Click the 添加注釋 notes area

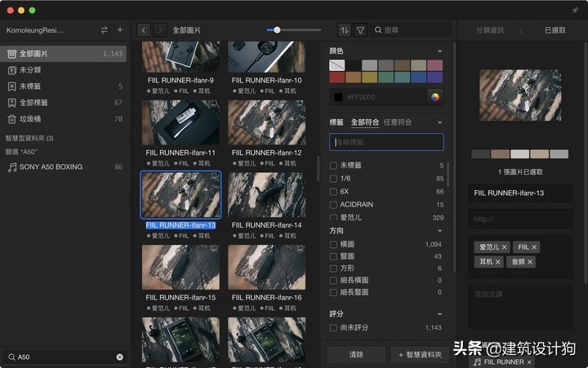(520, 307)
